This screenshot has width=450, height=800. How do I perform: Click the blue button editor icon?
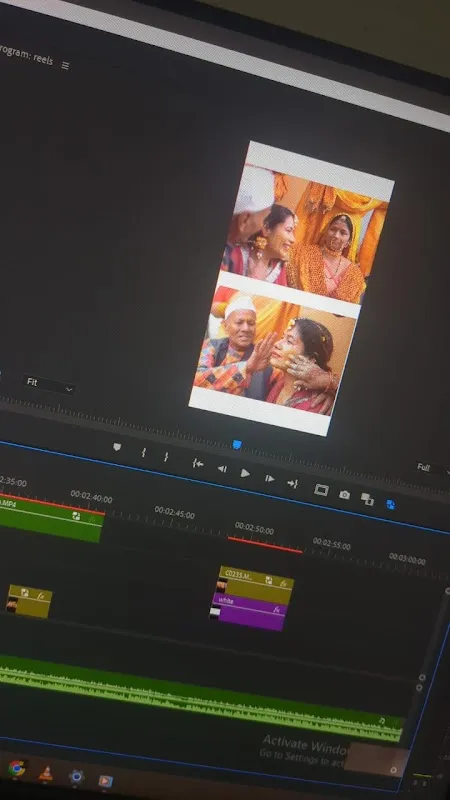(x=390, y=505)
